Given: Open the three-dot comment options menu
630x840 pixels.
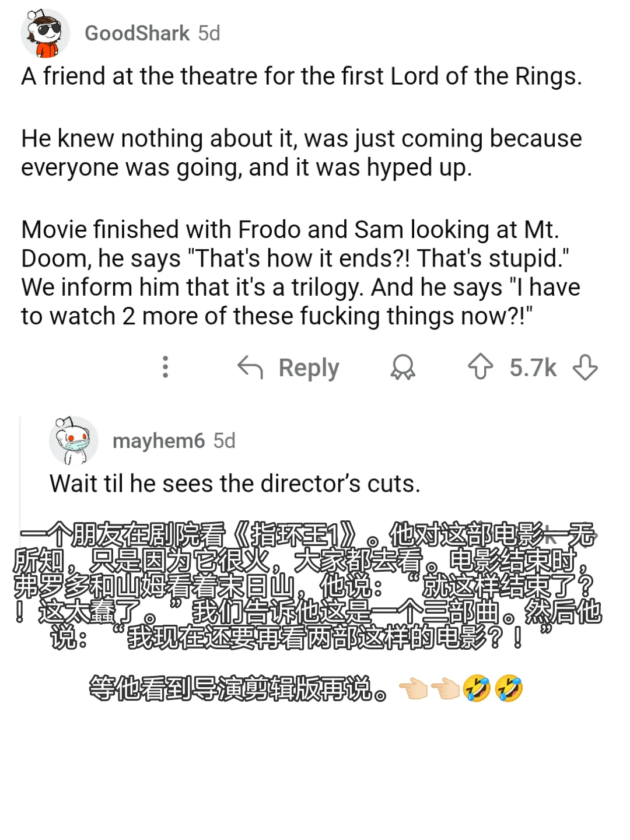Looking at the screenshot, I should (x=166, y=367).
